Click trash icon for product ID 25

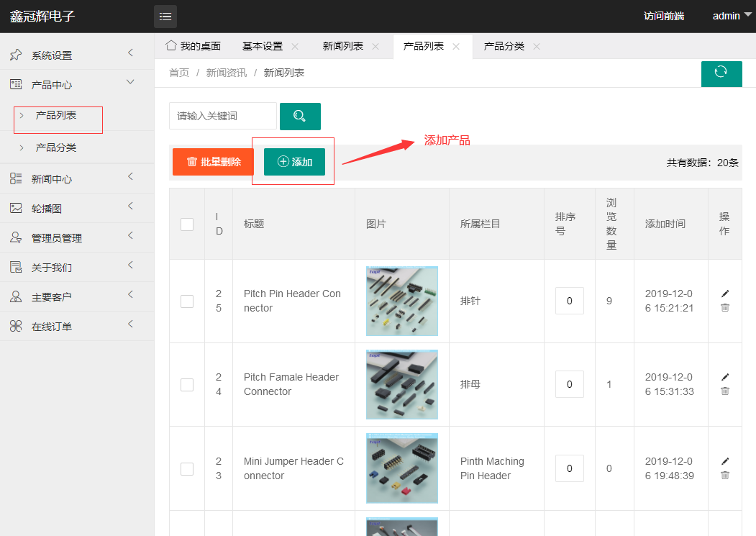pyautogui.click(x=725, y=308)
